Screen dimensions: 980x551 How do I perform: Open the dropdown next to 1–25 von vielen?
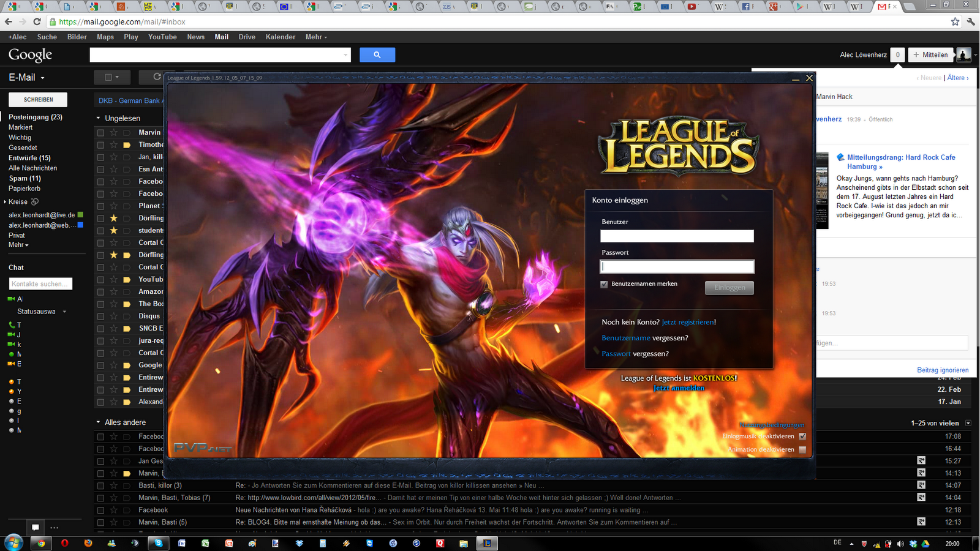(x=968, y=423)
